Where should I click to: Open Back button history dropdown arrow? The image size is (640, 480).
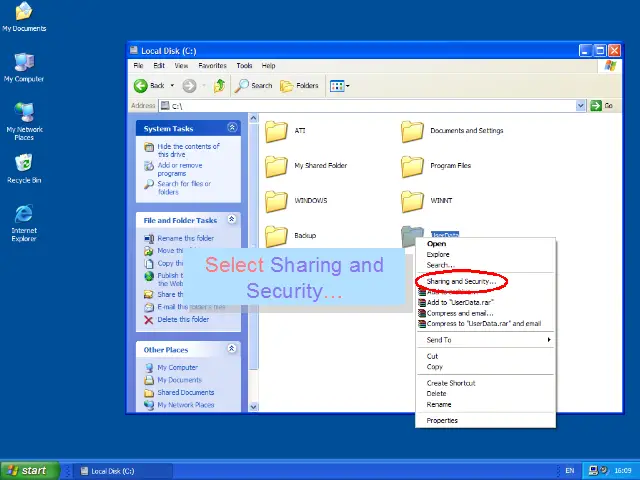click(172, 86)
